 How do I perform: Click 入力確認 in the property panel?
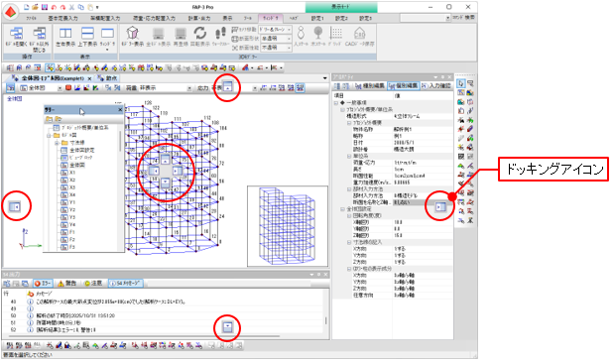436,85
